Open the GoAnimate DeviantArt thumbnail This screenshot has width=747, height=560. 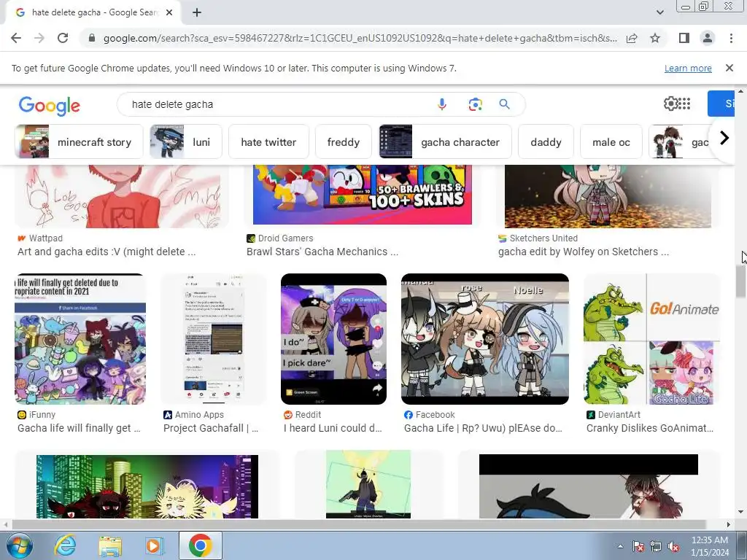(651, 339)
